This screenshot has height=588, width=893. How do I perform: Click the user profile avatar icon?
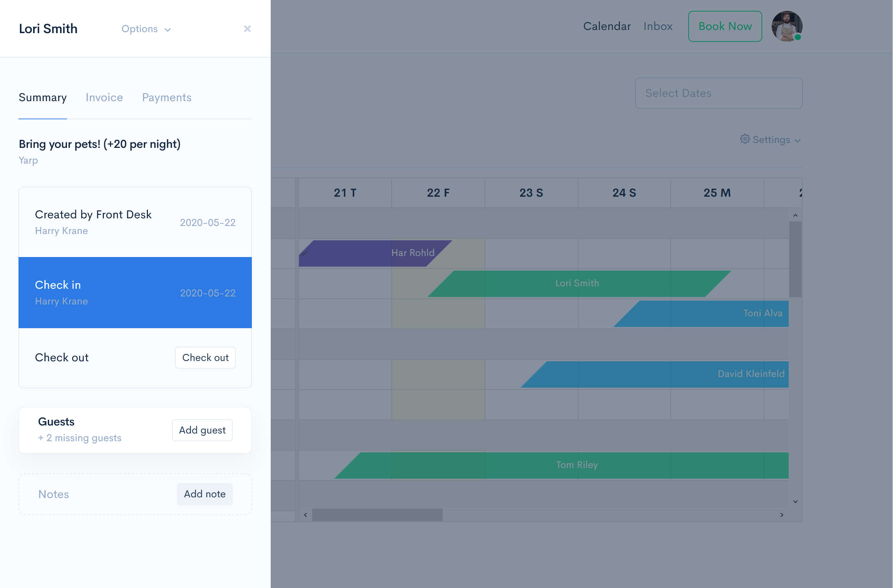pos(786,26)
